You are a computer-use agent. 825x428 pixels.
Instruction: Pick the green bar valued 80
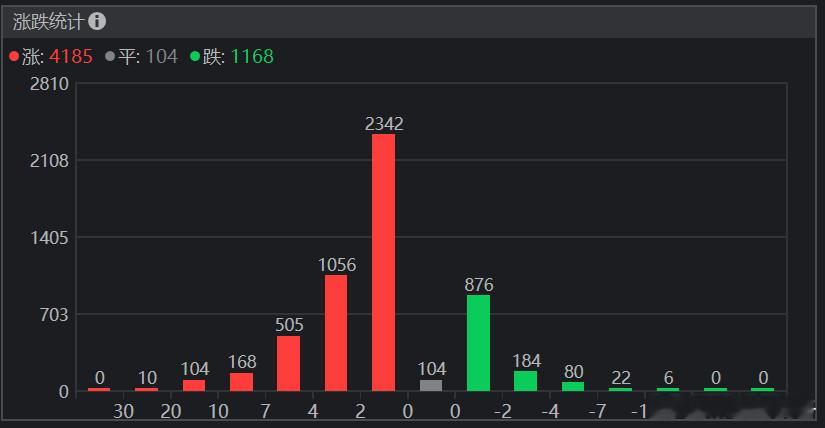pos(573,387)
